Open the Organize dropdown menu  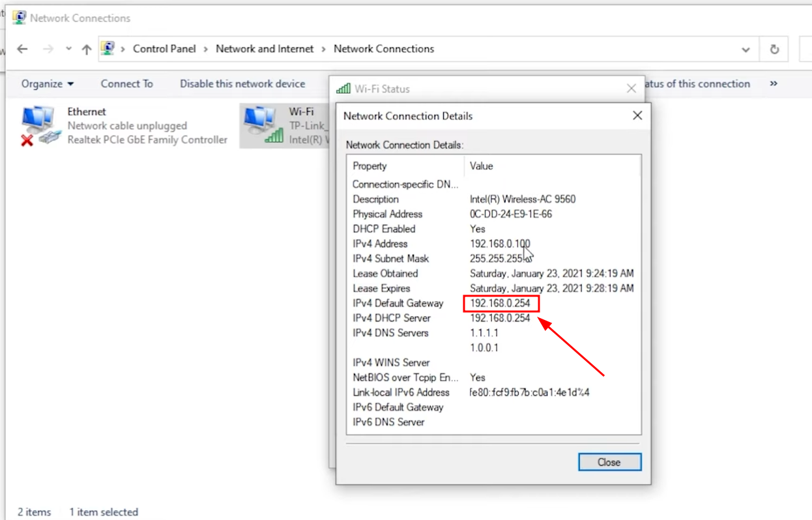click(48, 83)
